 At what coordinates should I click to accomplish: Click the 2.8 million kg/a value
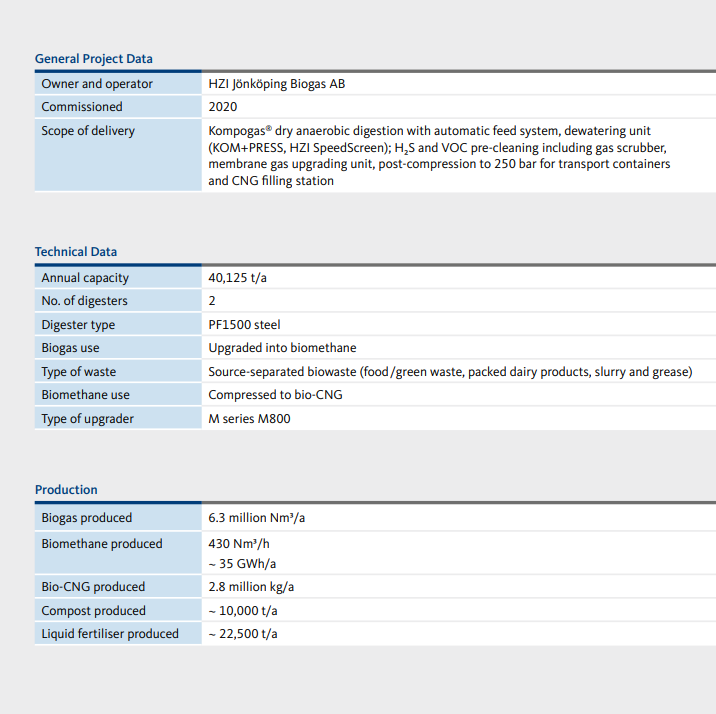pos(251,587)
